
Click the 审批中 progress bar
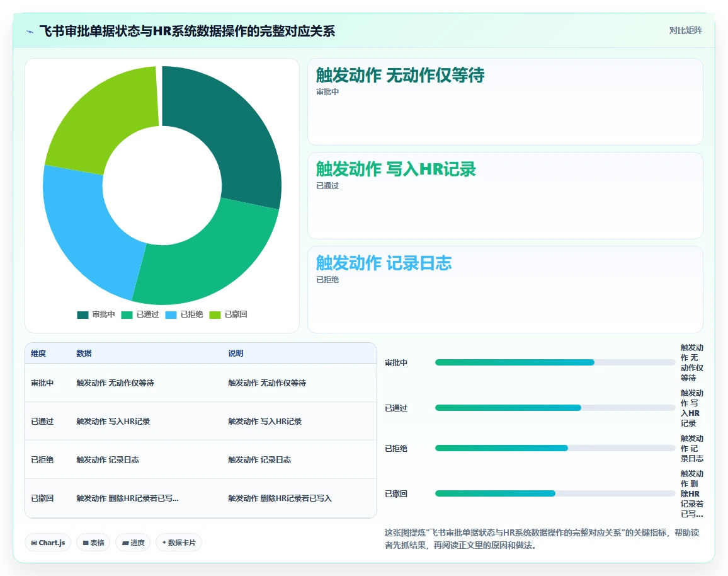tap(555, 362)
